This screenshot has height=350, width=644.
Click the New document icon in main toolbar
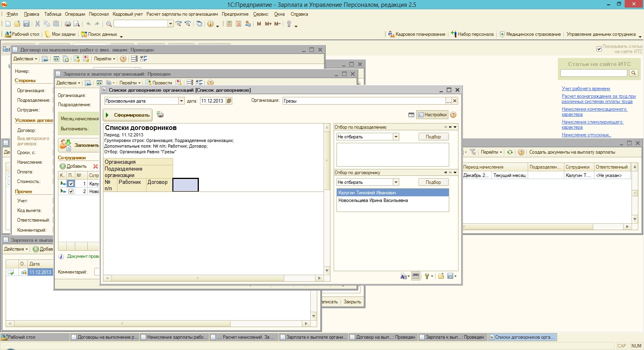coord(8,24)
